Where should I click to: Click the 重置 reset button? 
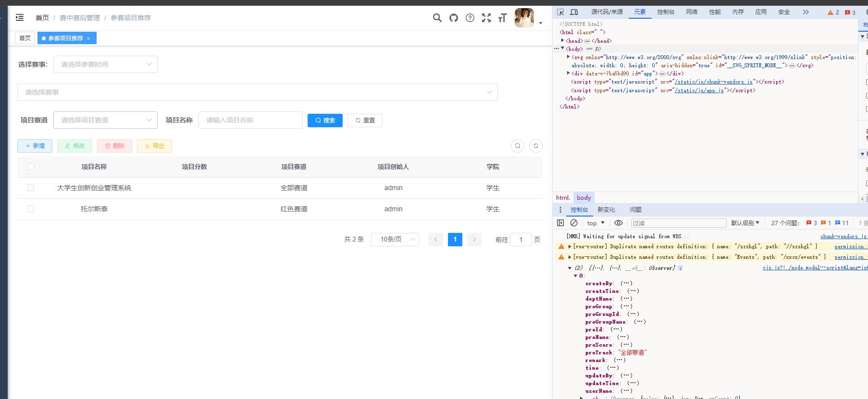coord(365,121)
